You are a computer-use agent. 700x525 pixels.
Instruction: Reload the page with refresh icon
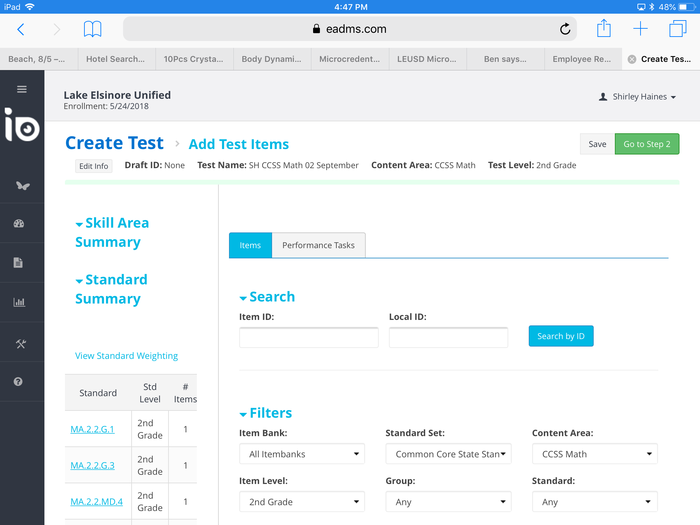tap(565, 29)
